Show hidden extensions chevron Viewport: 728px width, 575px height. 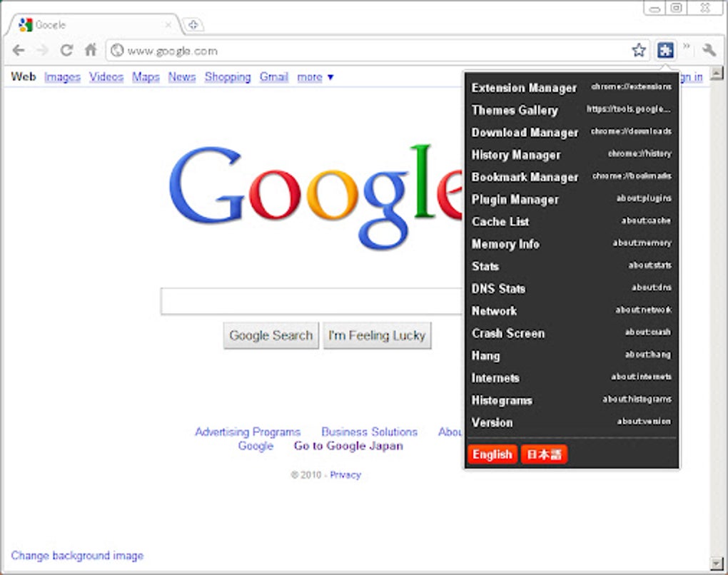tap(686, 46)
